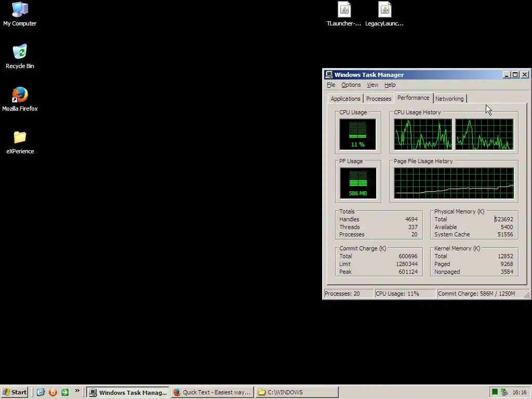This screenshot has width=532, height=399.
Task: Click the orange quick launch icon
Action: tap(53, 392)
